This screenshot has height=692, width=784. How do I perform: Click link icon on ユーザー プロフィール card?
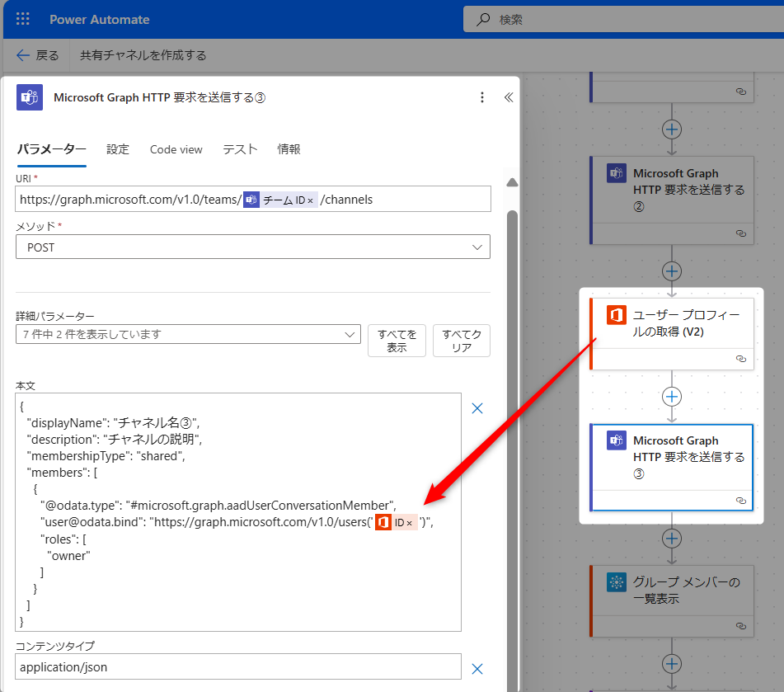(x=741, y=359)
